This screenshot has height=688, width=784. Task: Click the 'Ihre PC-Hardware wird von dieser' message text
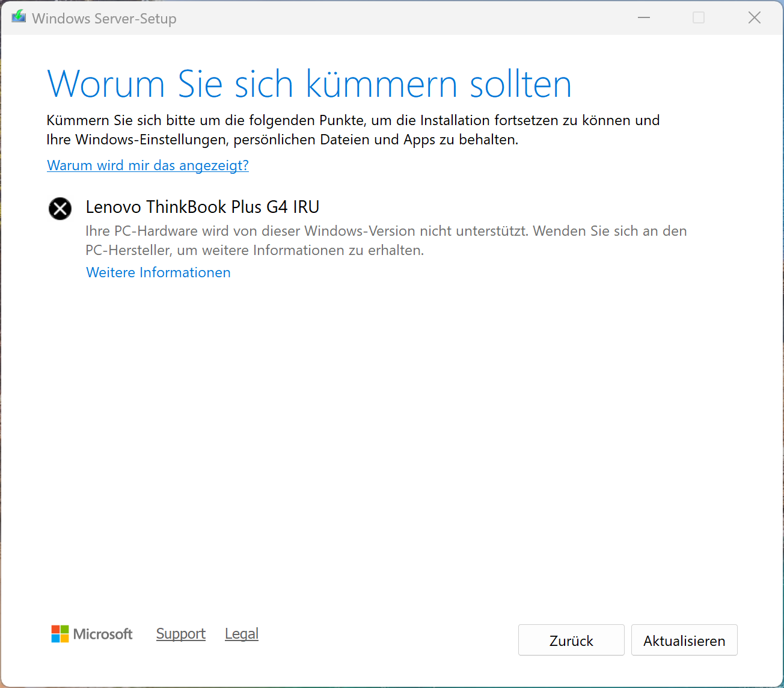click(x=386, y=241)
